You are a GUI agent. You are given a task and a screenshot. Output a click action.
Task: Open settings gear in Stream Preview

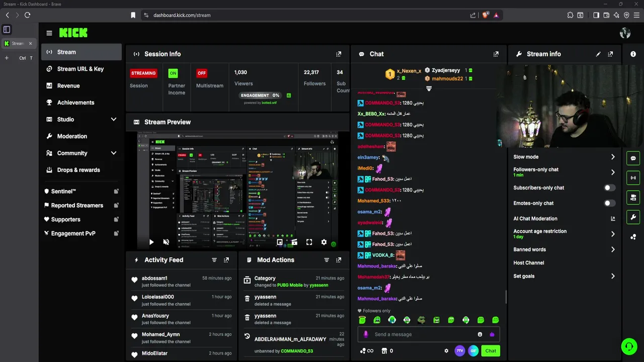click(x=324, y=242)
